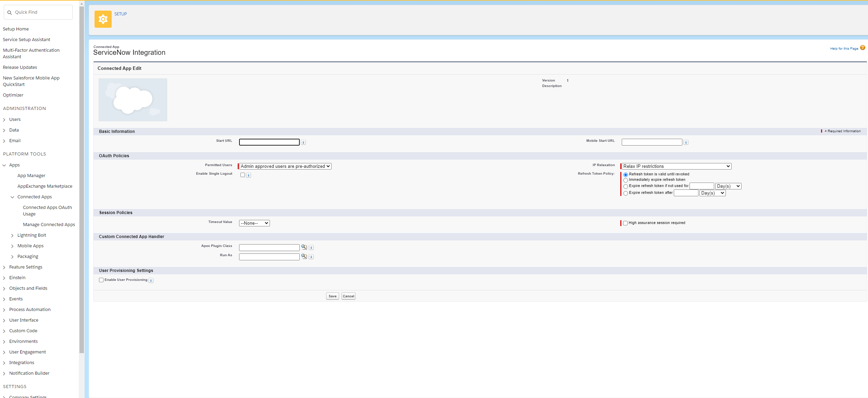868x398 pixels.
Task: Open Connected Apps OAuth Usage
Action: point(47,211)
